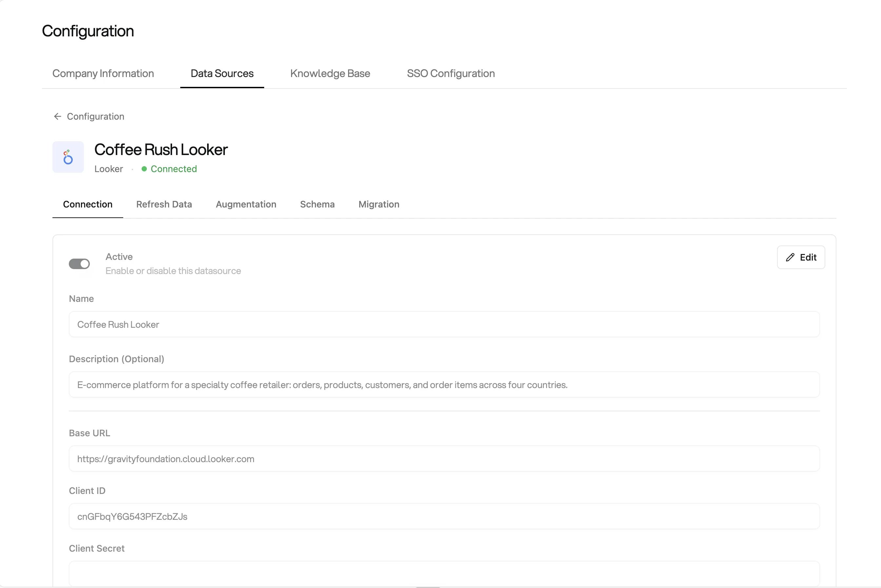Open the Refresh Data sub-tab
The width and height of the screenshot is (881, 588).
point(164,205)
